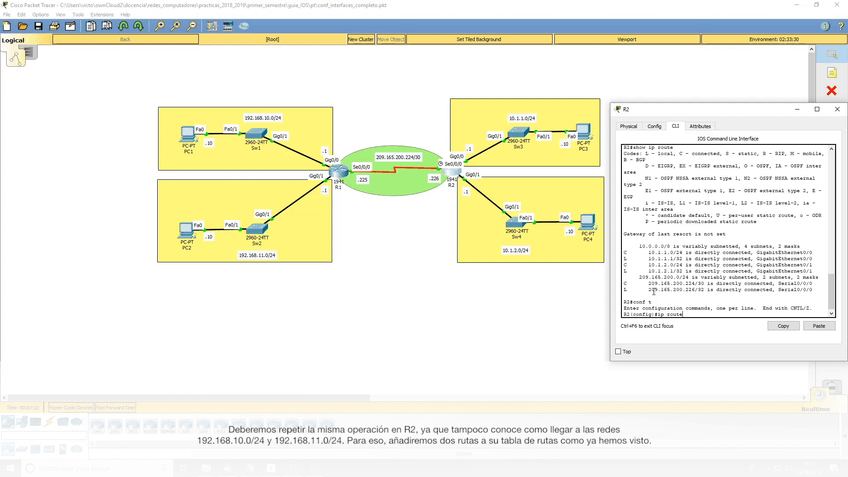848x477 pixels.
Task: Click router R1 icon in workspace
Action: [x=338, y=174]
